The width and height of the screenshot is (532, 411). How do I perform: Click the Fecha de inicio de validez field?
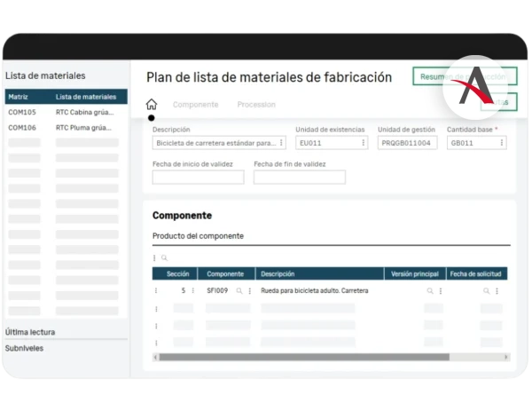tap(198, 177)
